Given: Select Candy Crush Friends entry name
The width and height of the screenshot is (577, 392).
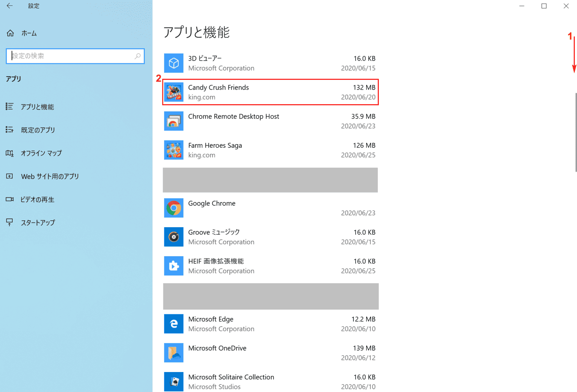Looking at the screenshot, I should click(x=218, y=87).
